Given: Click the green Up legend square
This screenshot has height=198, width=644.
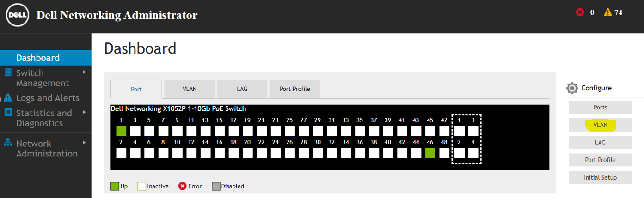Looking at the screenshot, I should [x=115, y=186].
